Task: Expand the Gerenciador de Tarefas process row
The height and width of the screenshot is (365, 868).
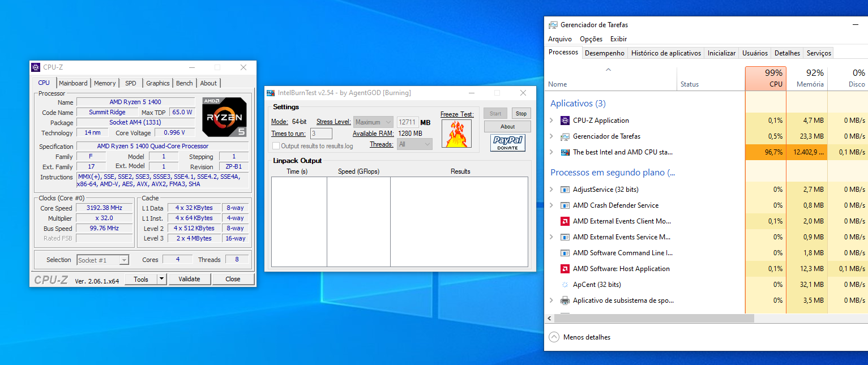Action: coord(551,136)
